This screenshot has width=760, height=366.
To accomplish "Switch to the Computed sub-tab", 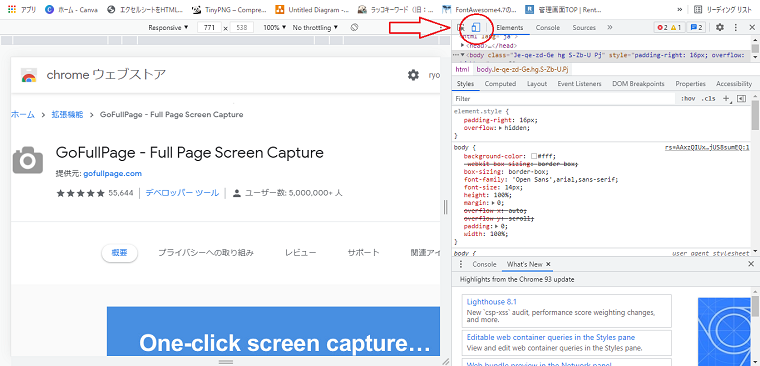I will pyautogui.click(x=500, y=84).
